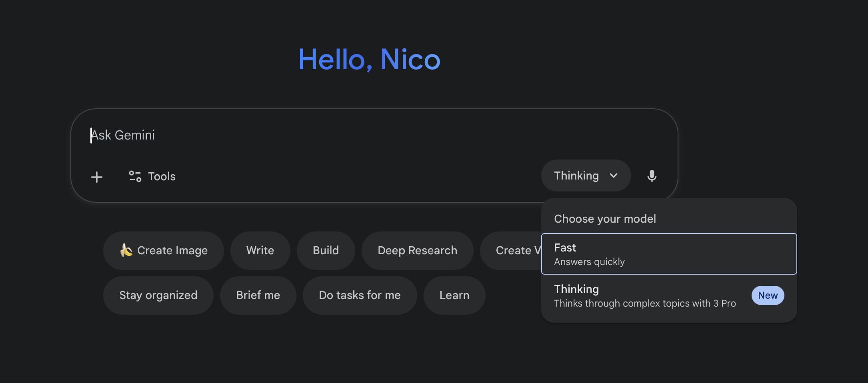Click the Tools text label
This screenshot has height=383, width=868.
pos(162,176)
